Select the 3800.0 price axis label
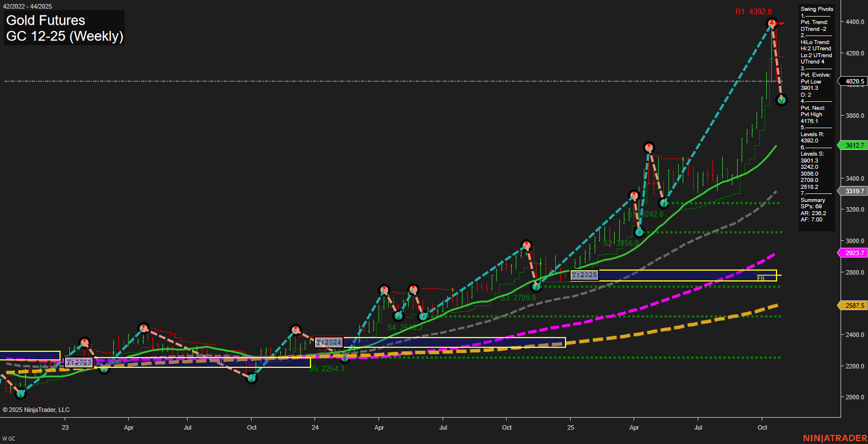868x444 pixels. pos(854,116)
